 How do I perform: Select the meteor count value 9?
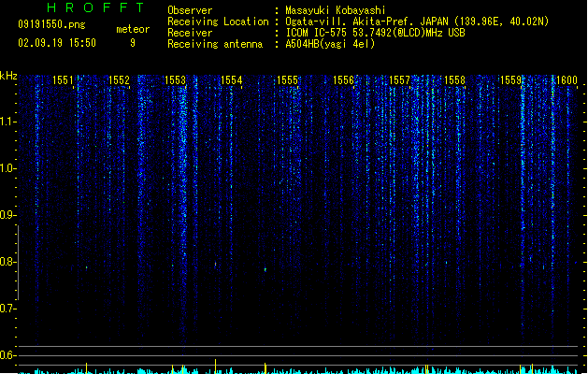(x=133, y=43)
